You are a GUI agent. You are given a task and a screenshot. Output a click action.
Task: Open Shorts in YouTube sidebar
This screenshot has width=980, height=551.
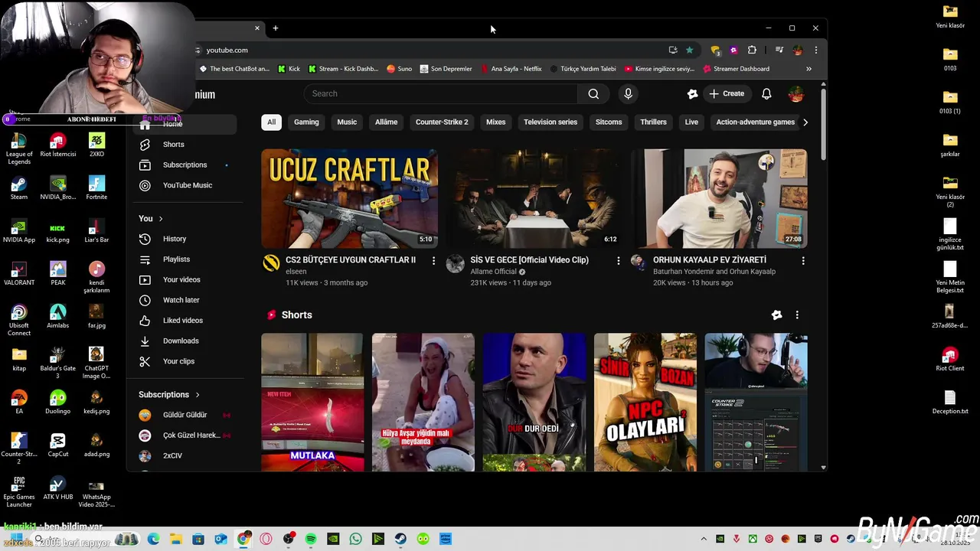[x=173, y=144]
